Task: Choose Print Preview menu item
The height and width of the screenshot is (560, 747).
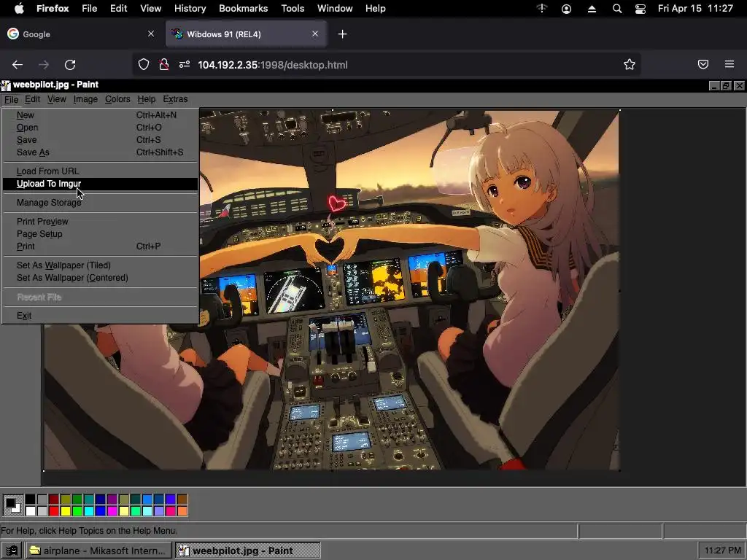Action: click(100, 222)
